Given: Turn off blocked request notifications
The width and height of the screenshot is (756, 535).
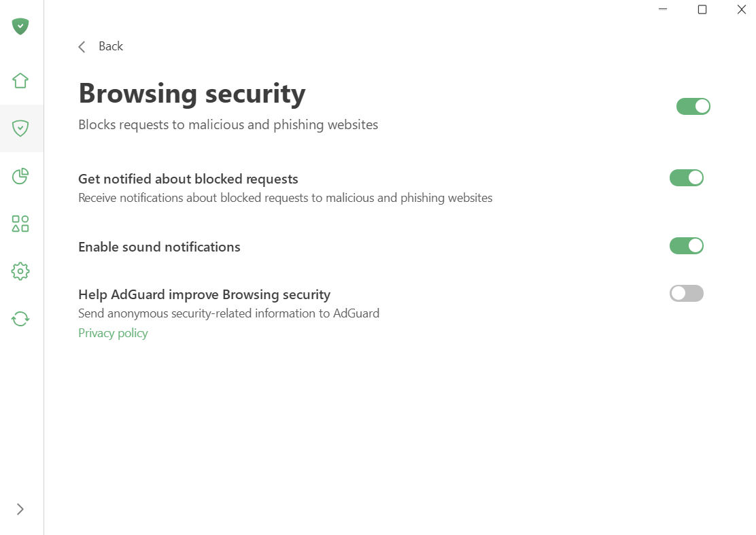Looking at the screenshot, I should click(686, 177).
